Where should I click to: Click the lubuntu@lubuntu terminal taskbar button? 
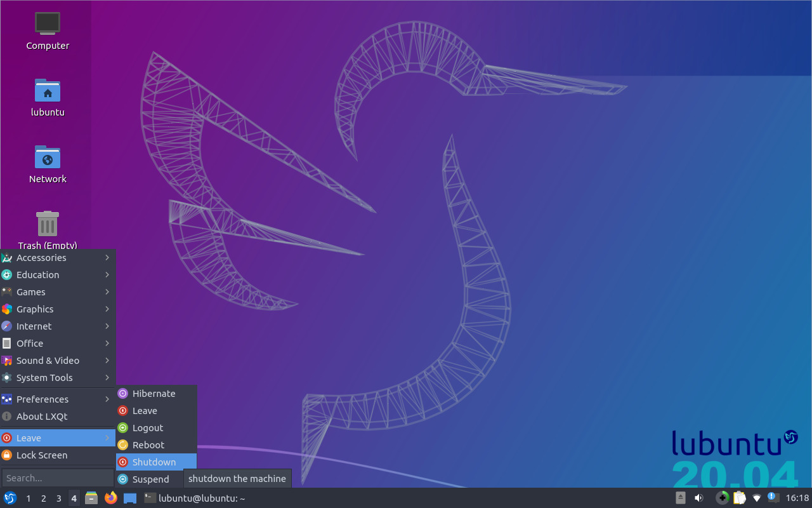(x=195, y=498)
